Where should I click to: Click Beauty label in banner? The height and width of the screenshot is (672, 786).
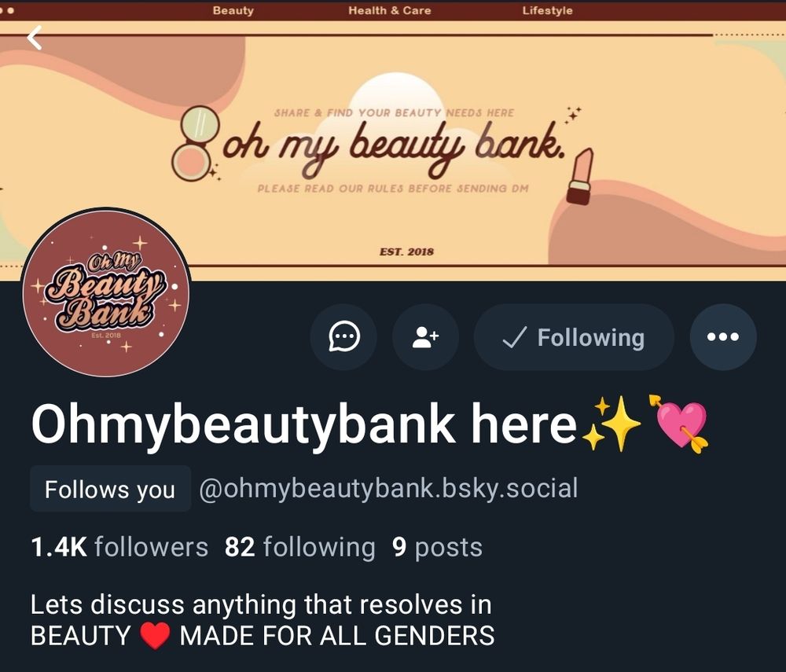pos(233,10)
